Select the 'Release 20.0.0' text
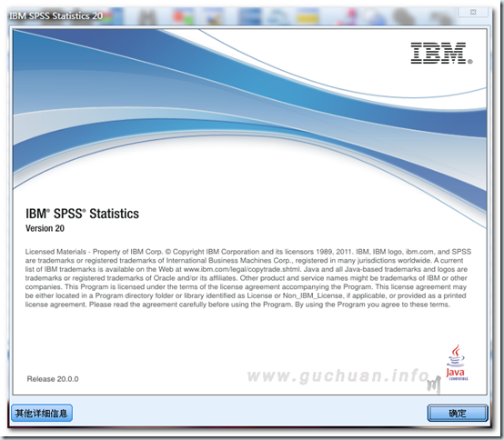This screenshot has height=440, width=504. click(53, 379)
